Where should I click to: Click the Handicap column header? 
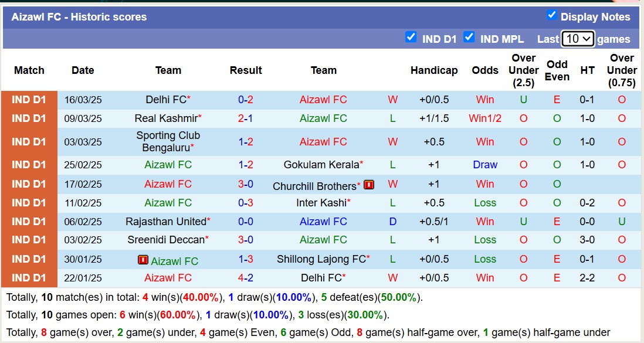coord(434,70)
